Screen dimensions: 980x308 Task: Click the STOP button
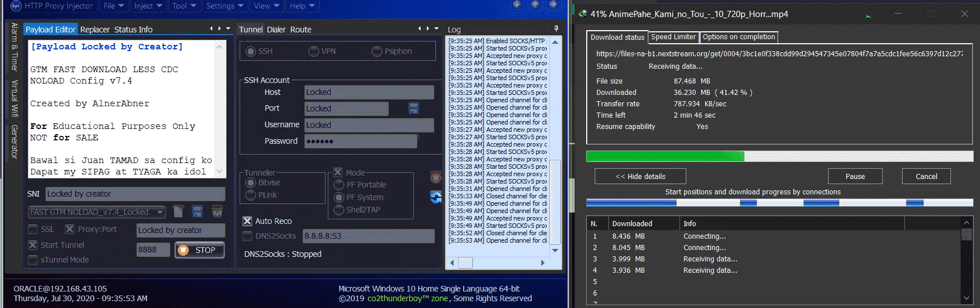pyautogui.click(x=200, y=250)
